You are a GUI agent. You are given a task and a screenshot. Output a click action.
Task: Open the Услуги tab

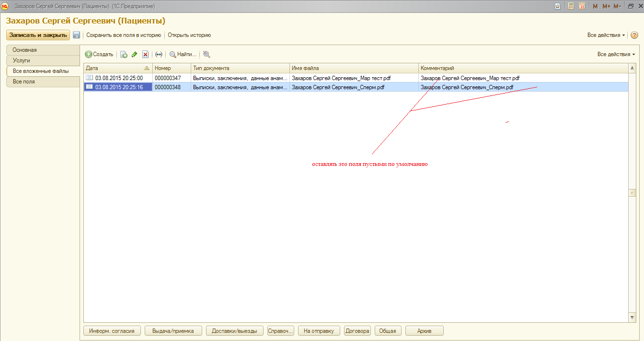pyautogui.click(x=42, y=60)
